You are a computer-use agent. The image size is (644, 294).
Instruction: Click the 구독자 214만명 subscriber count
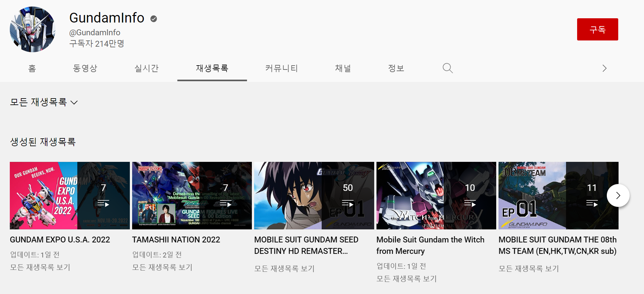point(97,44)
